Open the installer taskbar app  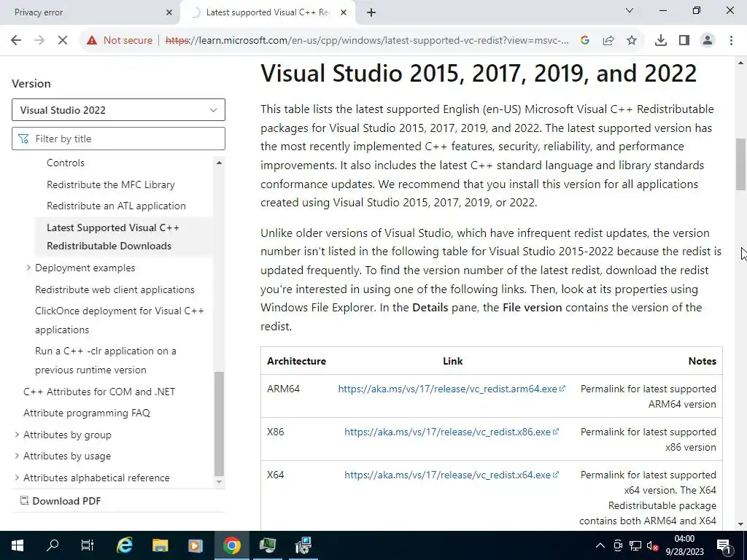(303, 545)
